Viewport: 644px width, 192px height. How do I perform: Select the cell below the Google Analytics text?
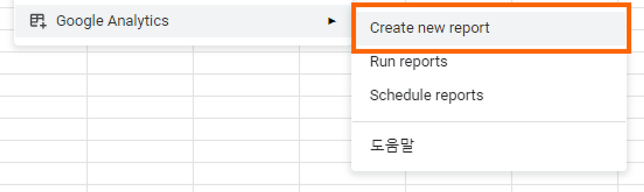click(x=140, y=63)
